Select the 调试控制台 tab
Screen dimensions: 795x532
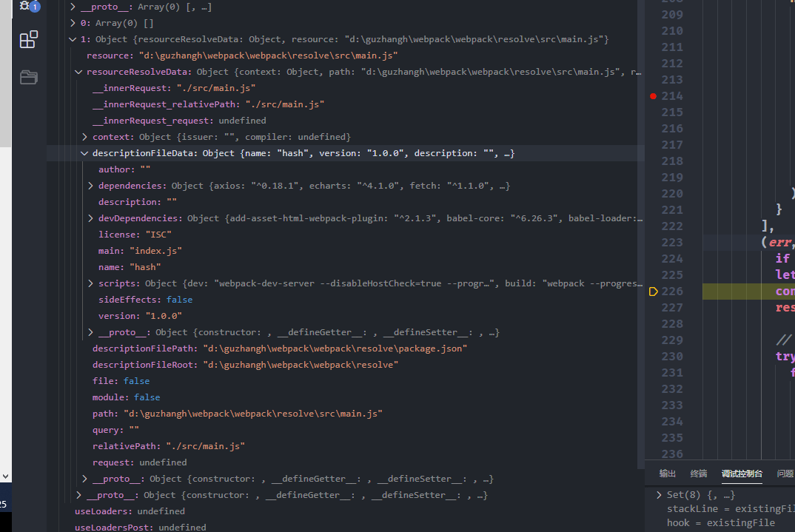pos(742,474)
